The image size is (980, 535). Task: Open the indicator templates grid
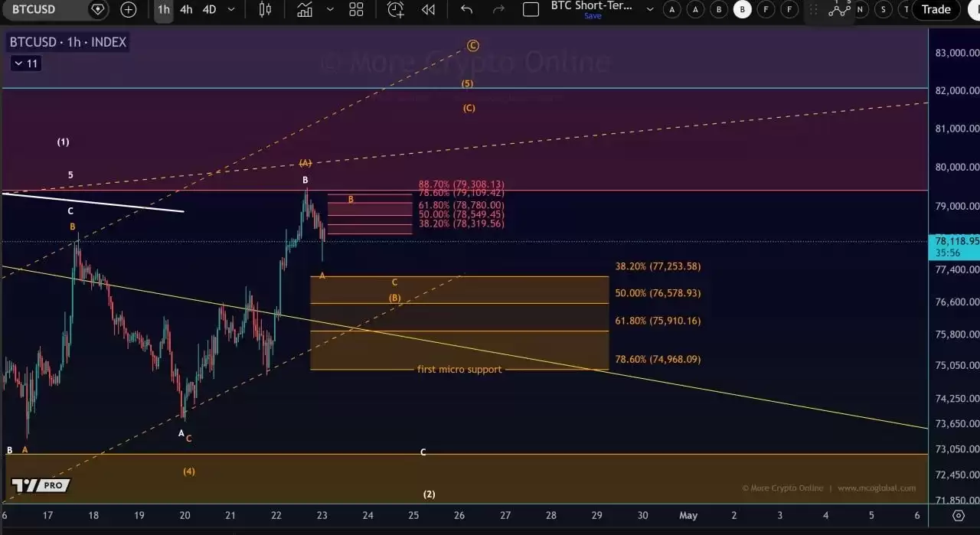tap(356, 10)
